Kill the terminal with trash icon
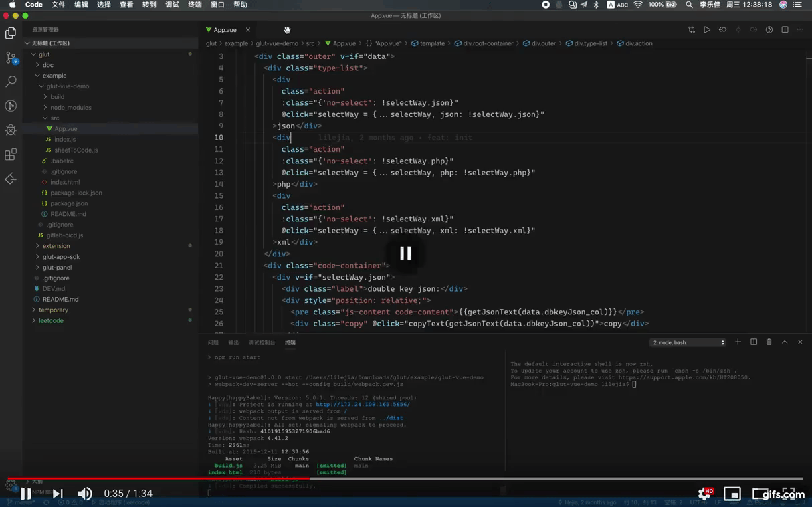This screenshot has width=812, height=507. (769, 342)
